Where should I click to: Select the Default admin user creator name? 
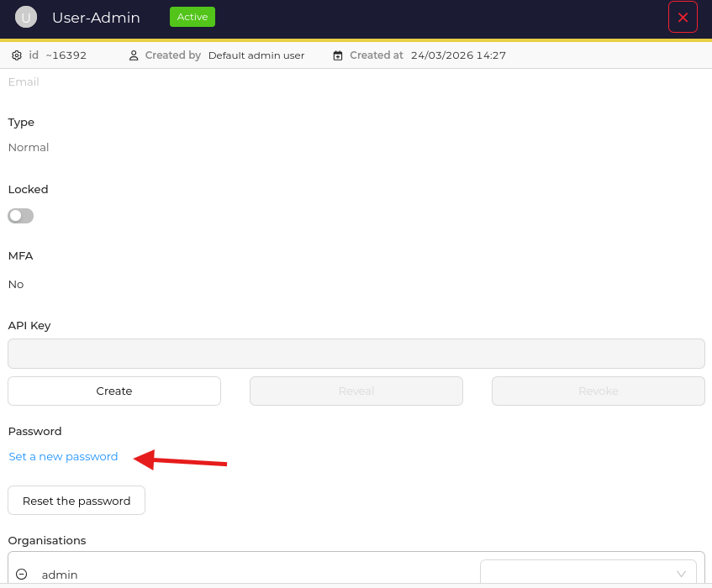tap(256, 55)
